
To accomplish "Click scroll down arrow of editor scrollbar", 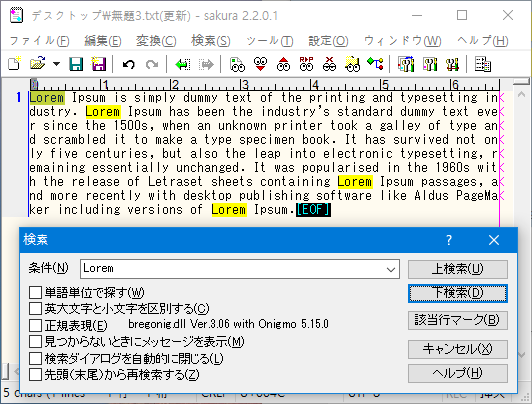I will pyautogui.click(x=521, y=355).
